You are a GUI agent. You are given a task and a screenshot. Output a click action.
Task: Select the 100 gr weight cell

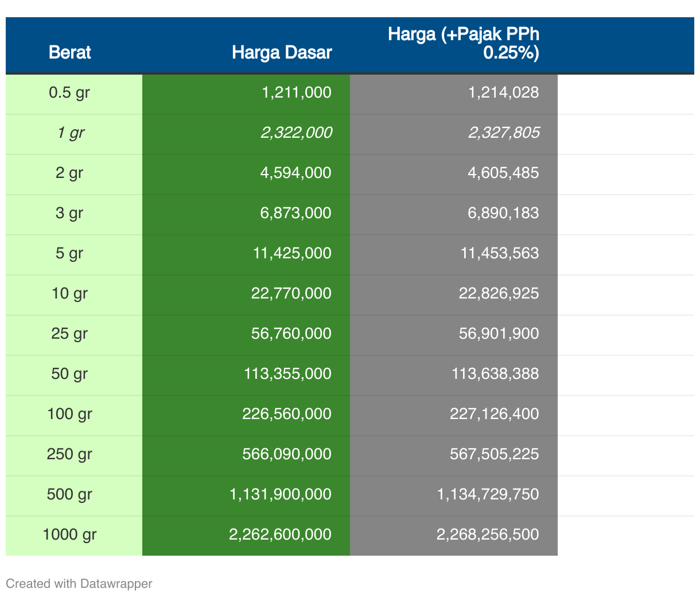pyautogui.click(x=69, y=414)
